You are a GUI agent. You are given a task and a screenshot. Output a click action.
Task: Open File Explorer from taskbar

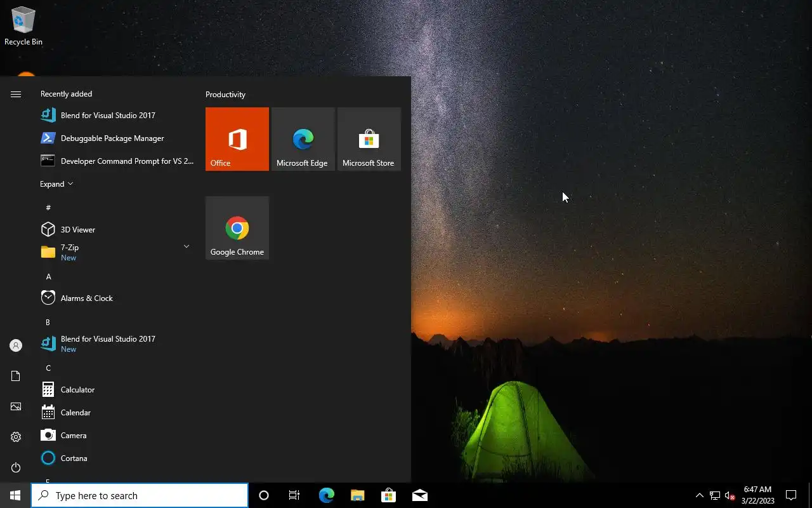357,495
